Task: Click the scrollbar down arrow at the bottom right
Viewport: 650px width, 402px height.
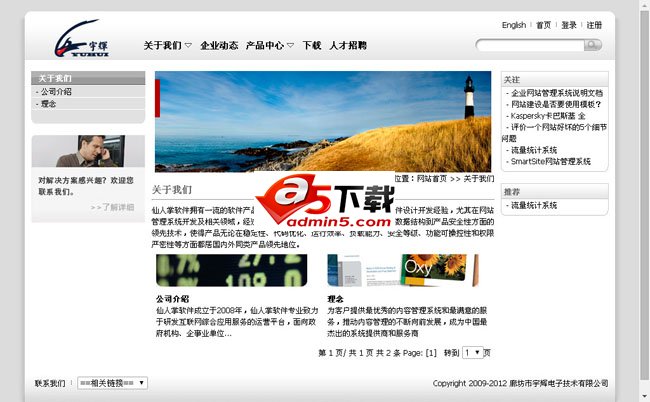Action: [645, 397]
